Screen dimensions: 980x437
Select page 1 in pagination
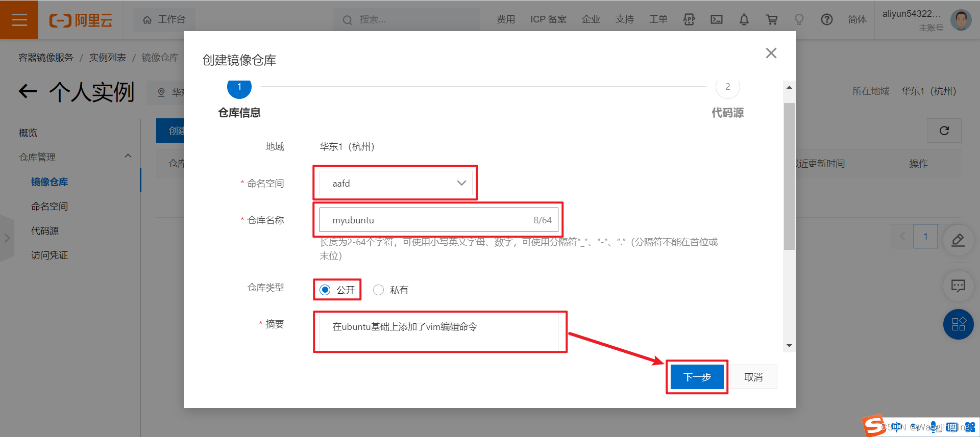[925, 236]
